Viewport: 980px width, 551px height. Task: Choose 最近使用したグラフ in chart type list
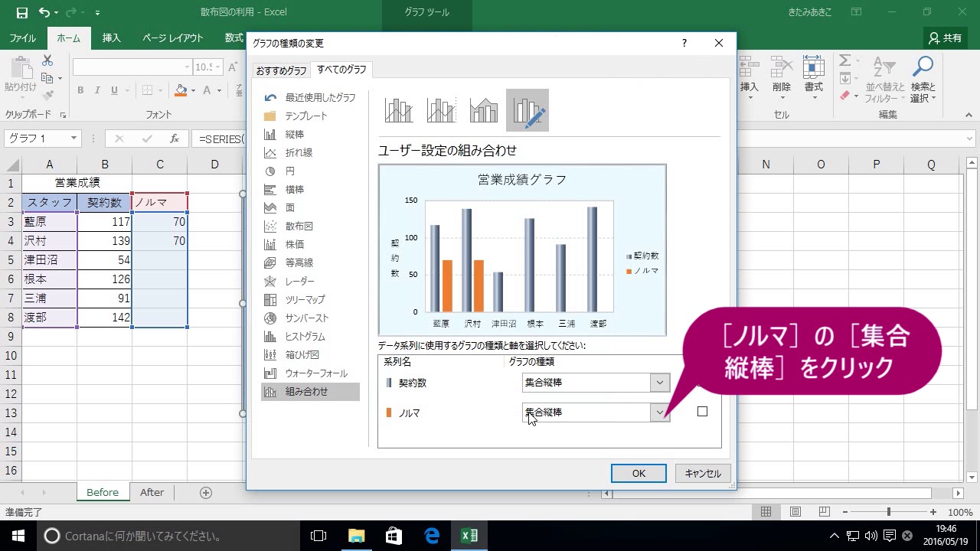pos(310,98)
